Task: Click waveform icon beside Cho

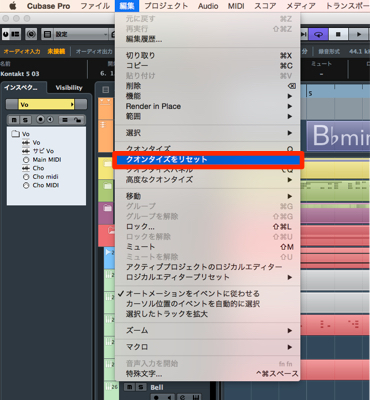Action: [26, 168]
